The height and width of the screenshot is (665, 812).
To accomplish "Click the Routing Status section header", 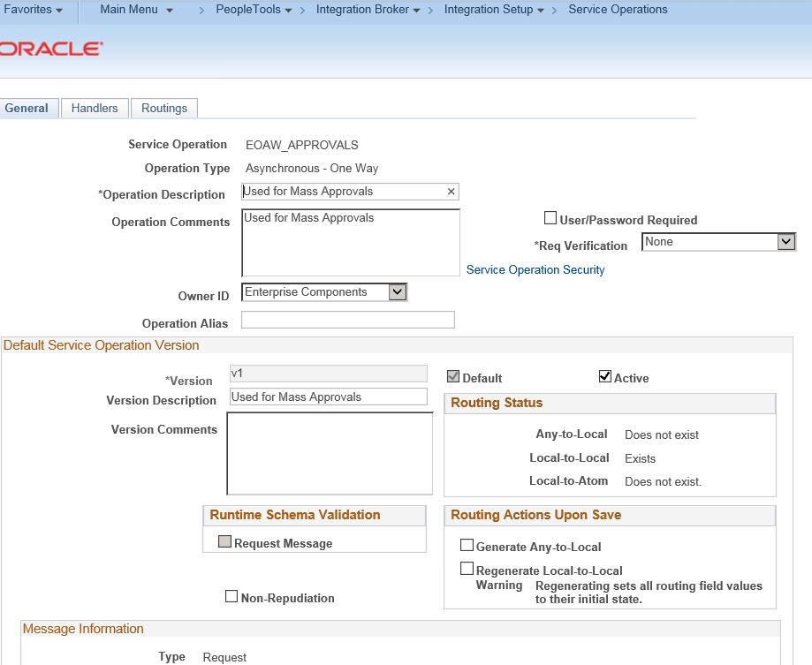I will click(497, 403).
